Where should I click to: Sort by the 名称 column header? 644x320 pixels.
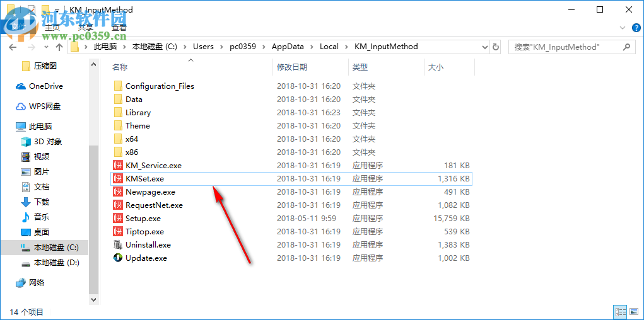click(120, 67)
